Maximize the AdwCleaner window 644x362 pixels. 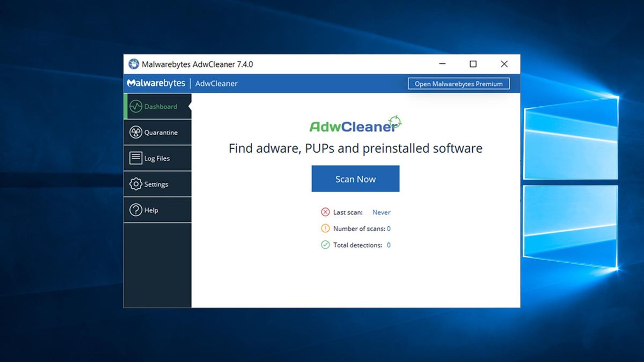click(473, 64)
